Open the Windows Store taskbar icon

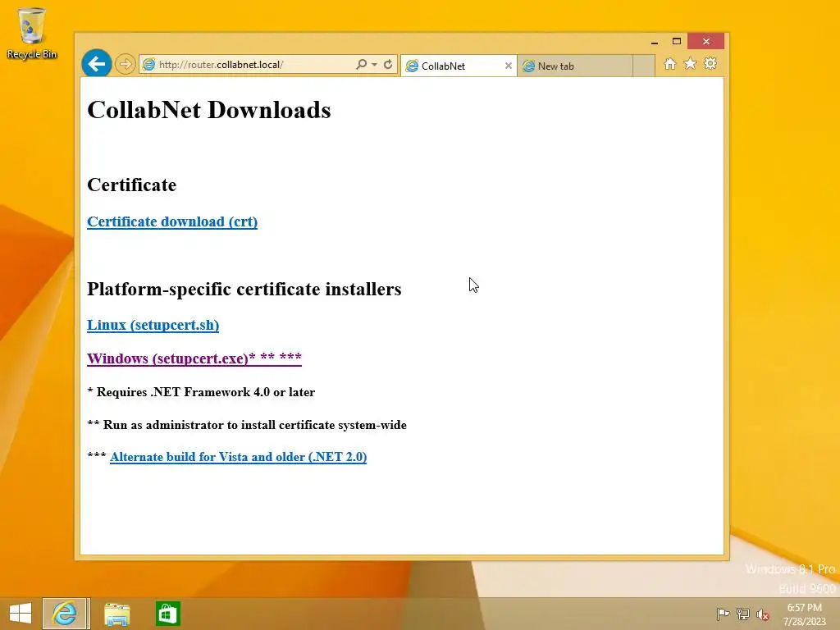click(x=167, y=614)
